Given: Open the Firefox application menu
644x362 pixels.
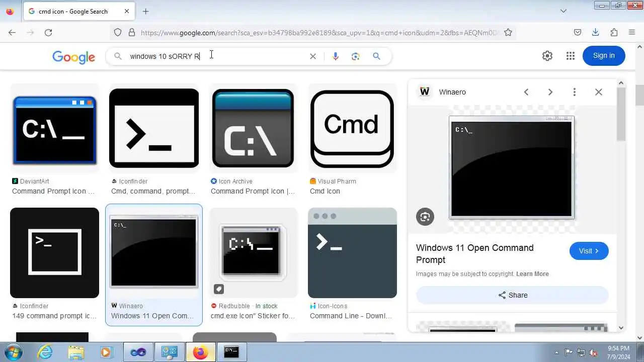Looking at the screenshot, I should click(x=632, y=32).
